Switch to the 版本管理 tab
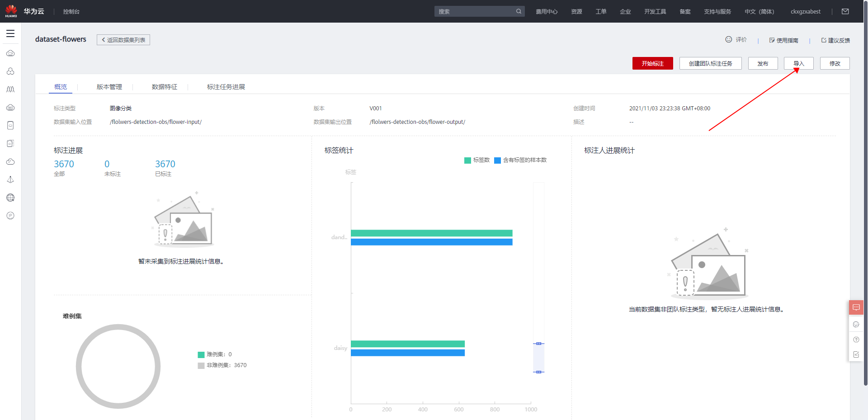This screenshot has width=868, height=420. coord(109,87)
